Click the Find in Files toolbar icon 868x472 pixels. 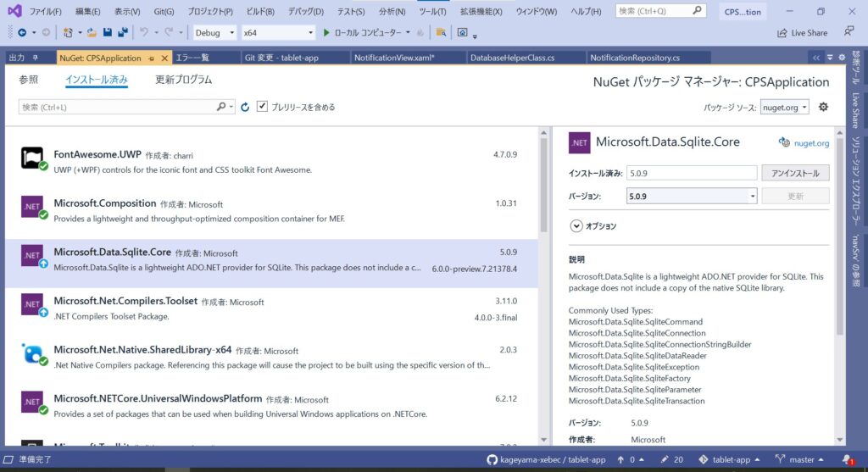point(442,32)
